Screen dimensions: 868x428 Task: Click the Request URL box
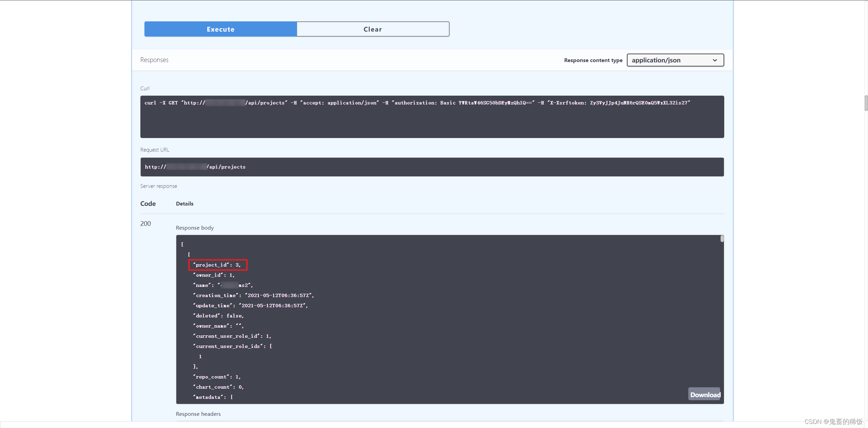(432, 167)
